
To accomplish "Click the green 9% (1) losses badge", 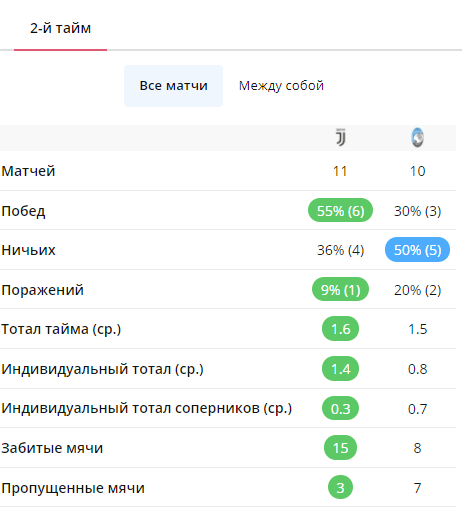I will (x=340, y=289).
